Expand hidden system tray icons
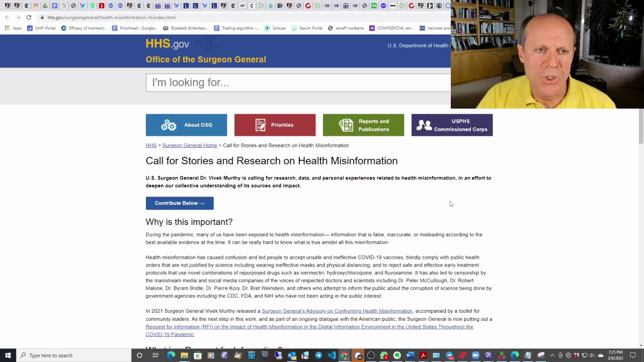The width and height of the screenshot is (644, 362). click(x=552, y=355)
